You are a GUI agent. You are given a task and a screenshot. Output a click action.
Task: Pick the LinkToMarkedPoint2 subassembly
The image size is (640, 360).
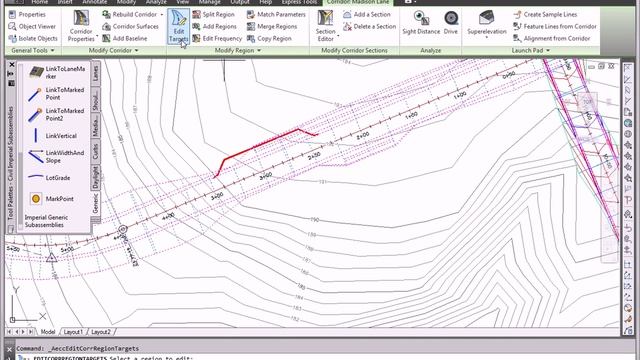point(56,114)
